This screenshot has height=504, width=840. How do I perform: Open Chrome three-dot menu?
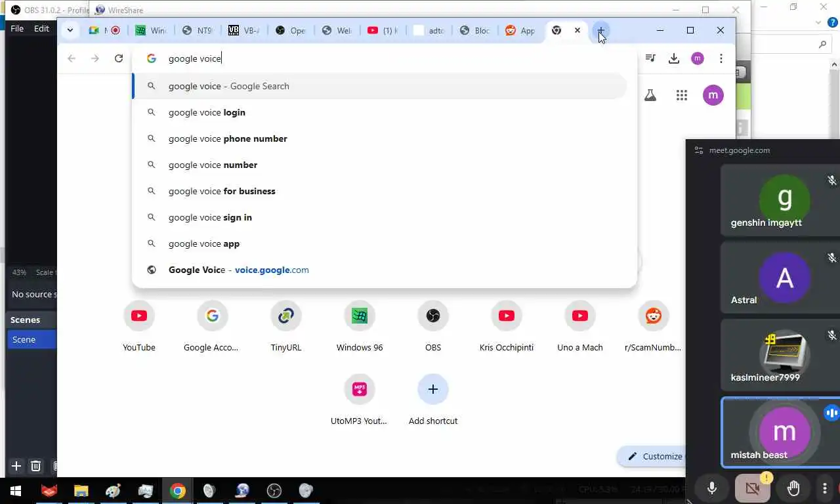pos(721,58)
